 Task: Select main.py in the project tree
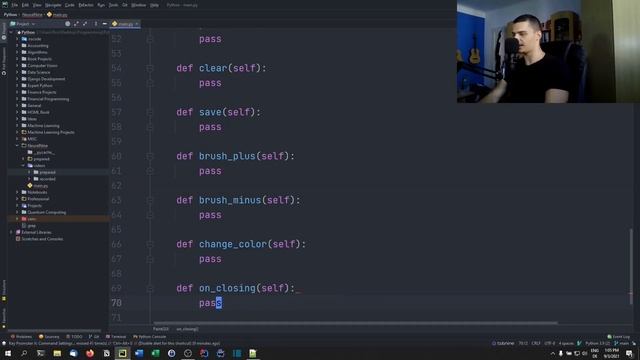[x=38, y=186]
